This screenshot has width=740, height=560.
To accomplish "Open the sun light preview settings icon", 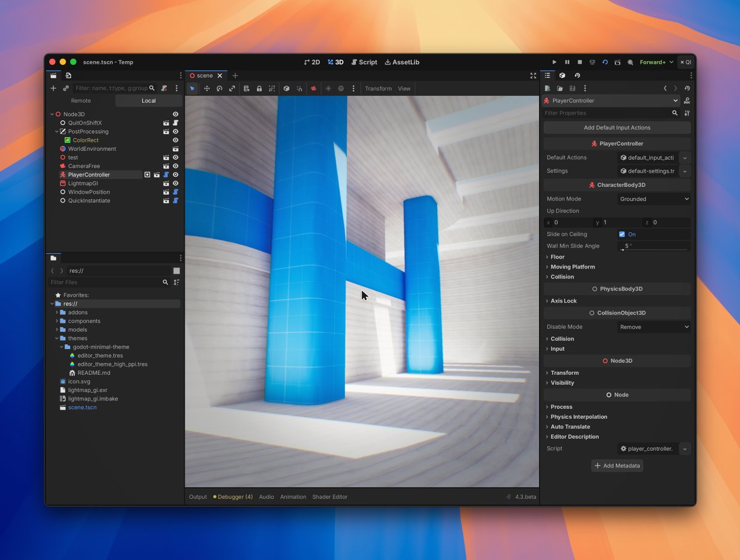I will (x=328, y=89).
